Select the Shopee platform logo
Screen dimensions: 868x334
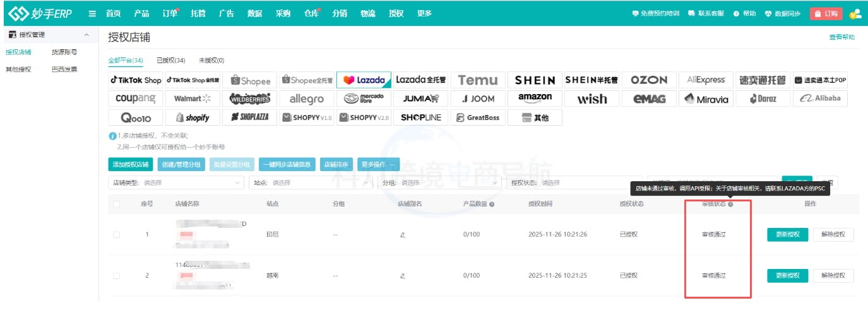click(x=251, y=80)
